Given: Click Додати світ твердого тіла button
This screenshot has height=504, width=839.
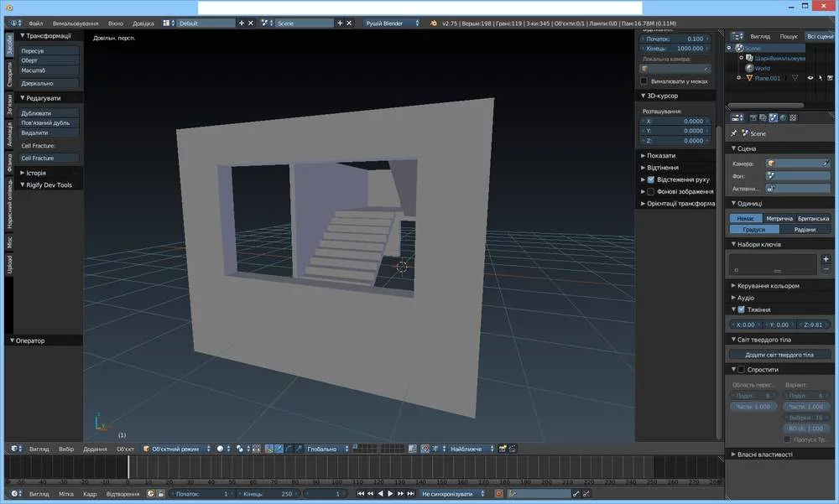Looking at the screenshot, I should point(779,355).
